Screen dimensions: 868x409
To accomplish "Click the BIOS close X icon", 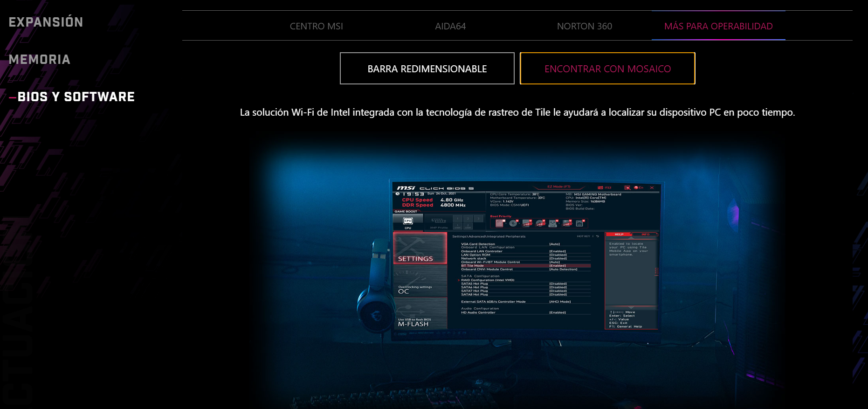I will click(652, 187).
